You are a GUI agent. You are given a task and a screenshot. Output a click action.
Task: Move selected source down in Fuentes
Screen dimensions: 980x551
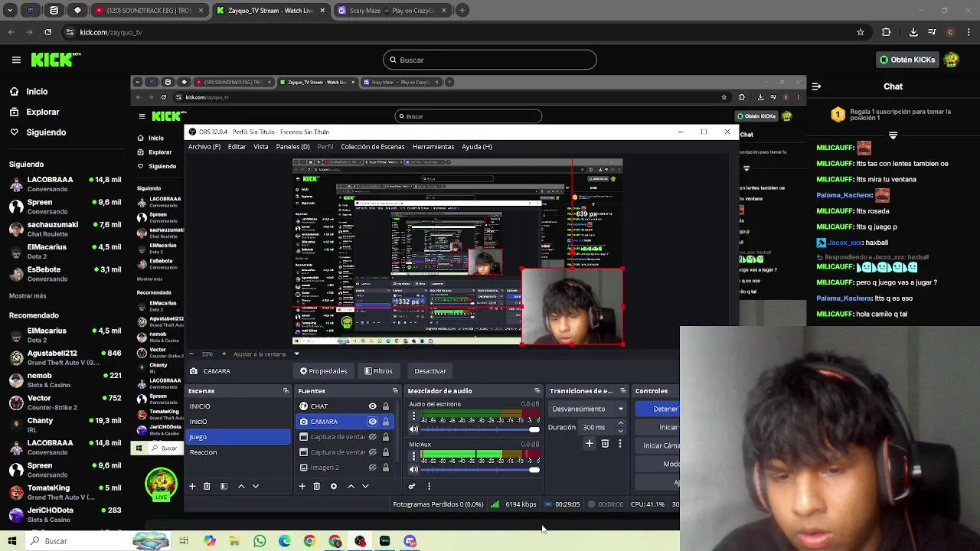click(x=365, y=486)
